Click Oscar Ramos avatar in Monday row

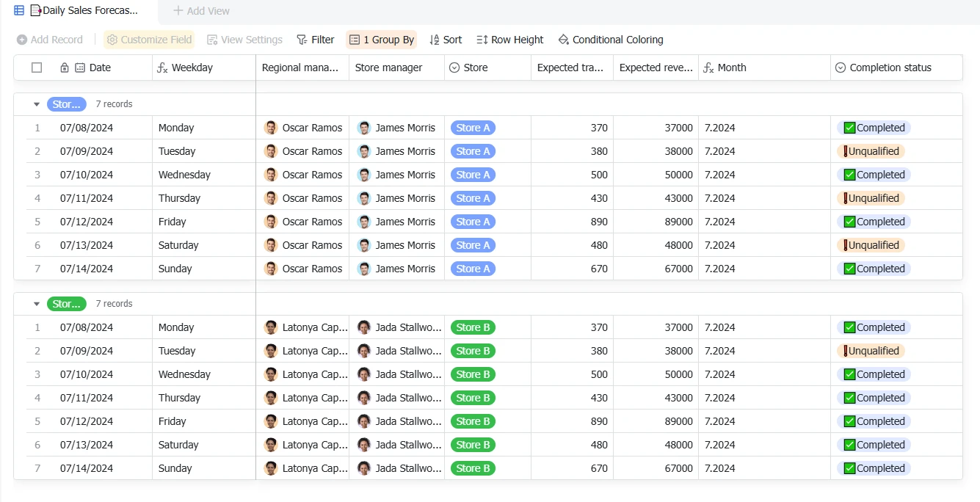pos(271,128)
